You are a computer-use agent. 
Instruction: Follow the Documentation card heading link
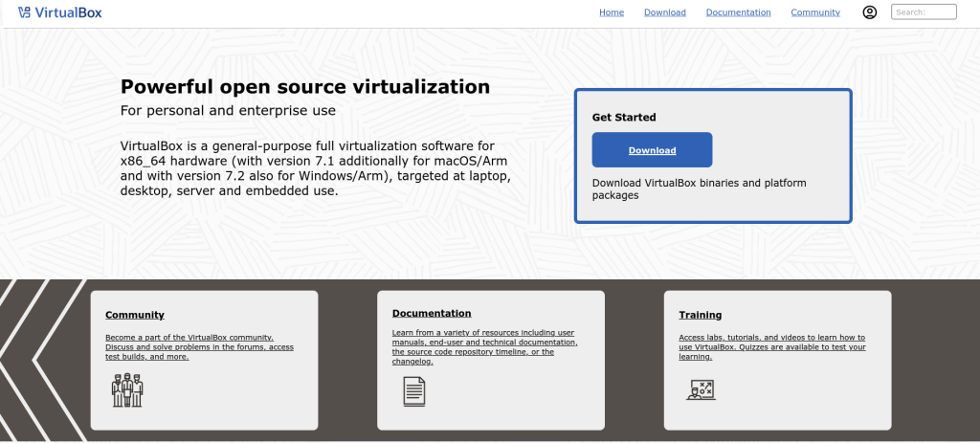(432, 313)
